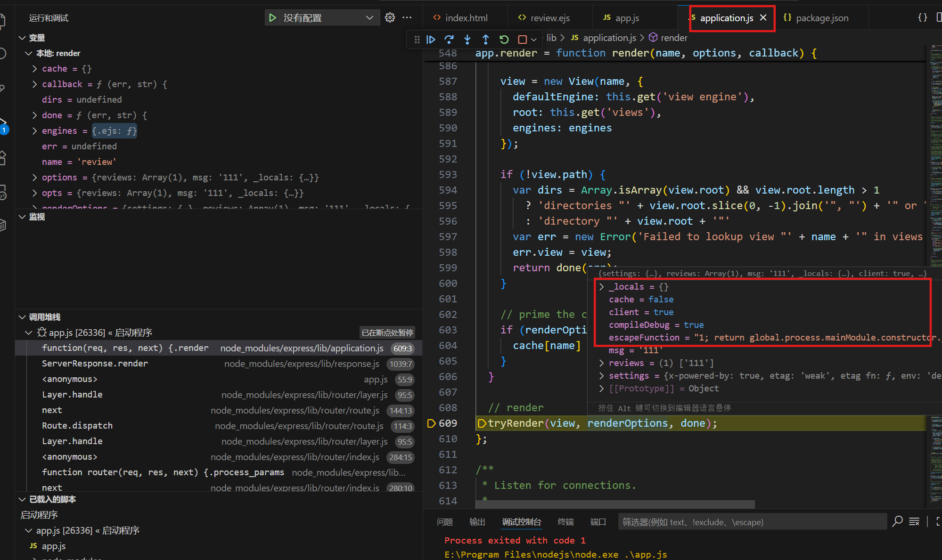Switch to the review.ejs tab
This screenshot has width=942, height=560.
(549, 18)
